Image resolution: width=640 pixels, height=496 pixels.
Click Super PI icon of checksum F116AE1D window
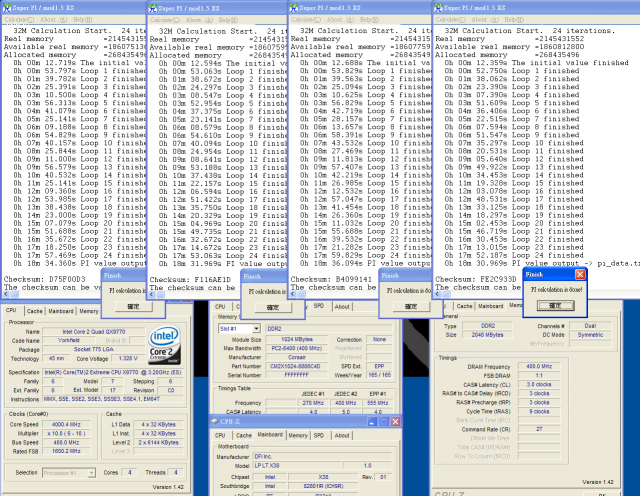pos(153,8)
